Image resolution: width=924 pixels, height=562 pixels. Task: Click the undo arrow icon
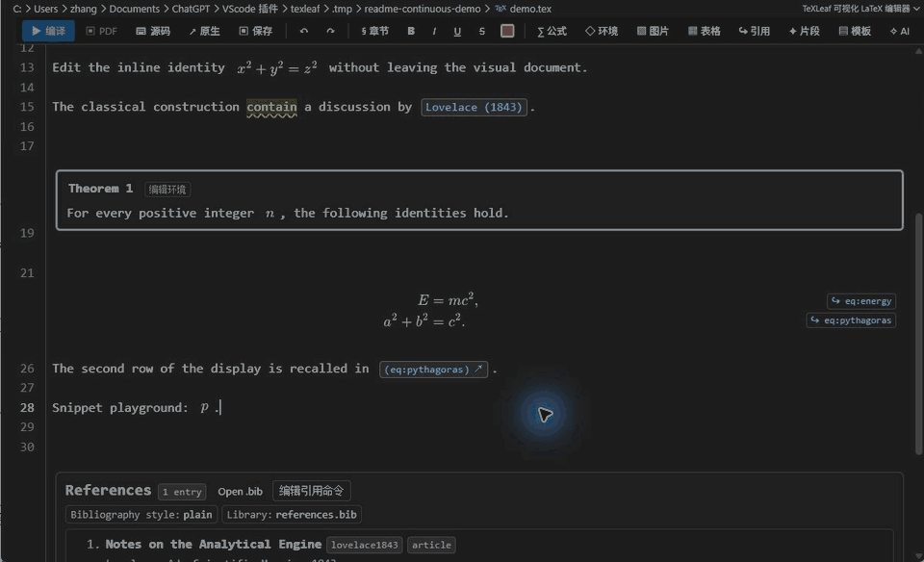(x=303, y=31)
